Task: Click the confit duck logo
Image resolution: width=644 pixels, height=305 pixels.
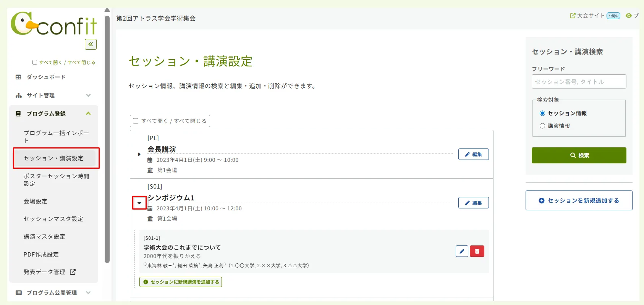Action: pyautogui.click(x=53, y=24)
